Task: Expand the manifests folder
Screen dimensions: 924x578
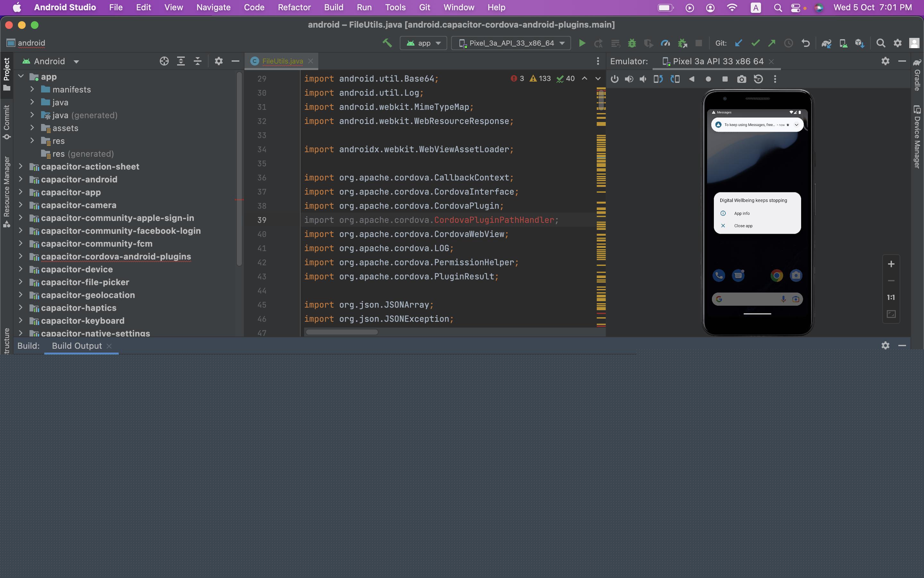Action: [x=32, y=90]
